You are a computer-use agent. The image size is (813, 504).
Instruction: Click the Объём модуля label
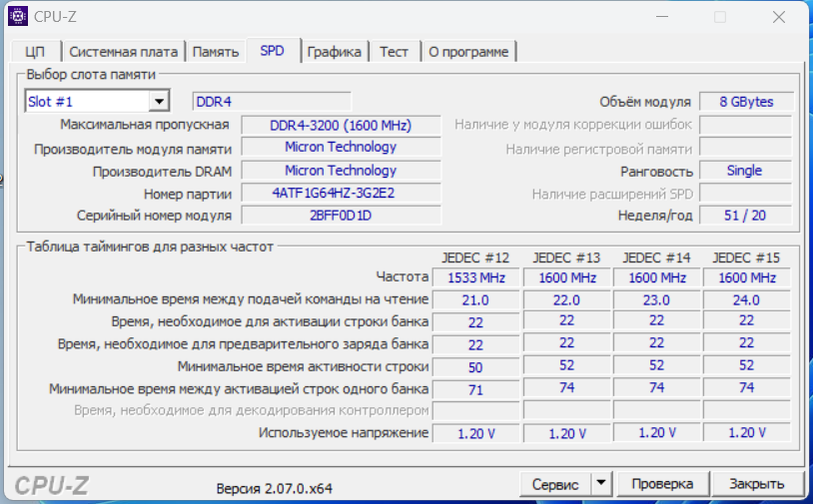645,102
